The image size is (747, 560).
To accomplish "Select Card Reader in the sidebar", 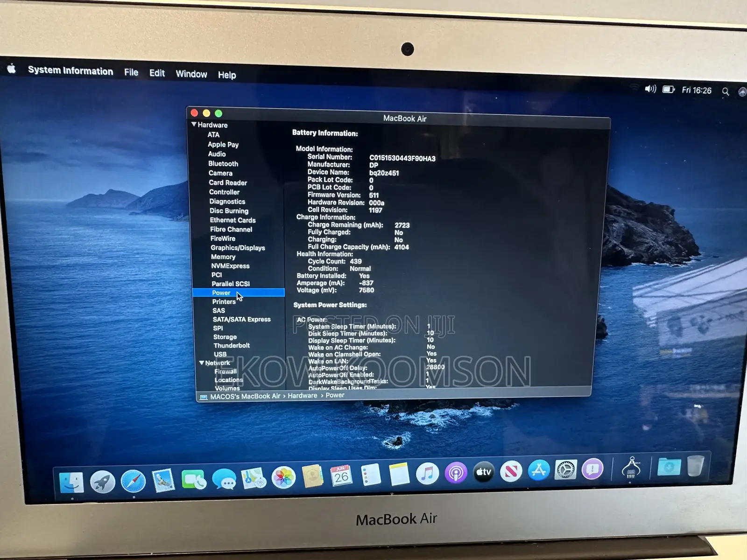I will point(228,182).
